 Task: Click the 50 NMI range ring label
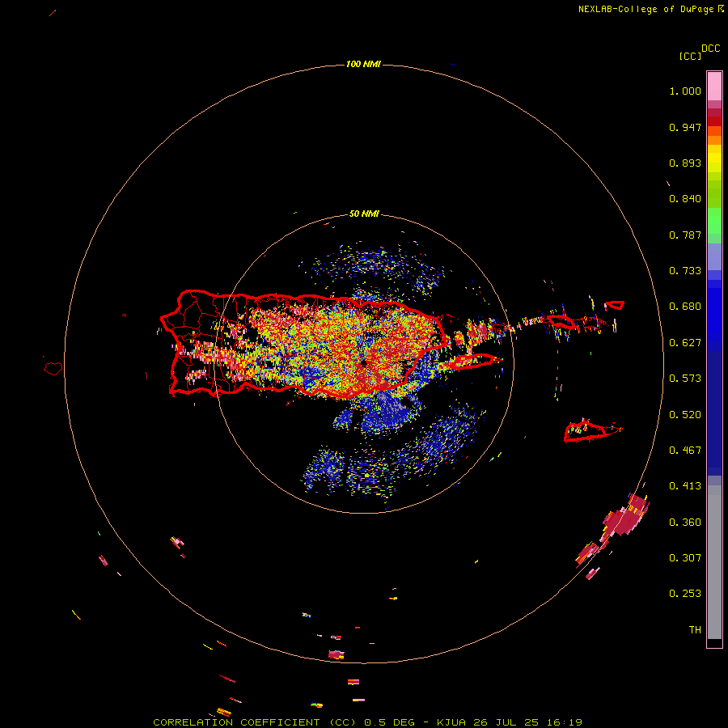pos(364,214)
